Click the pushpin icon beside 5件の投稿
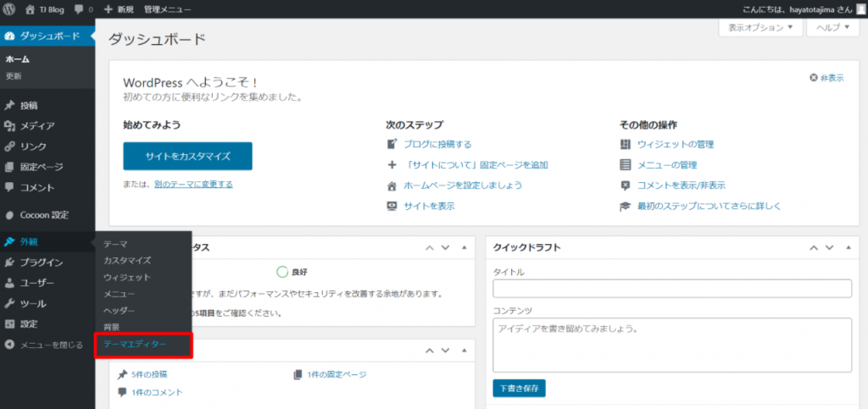This screenshot has height=409, width=868. click(122, 375)
